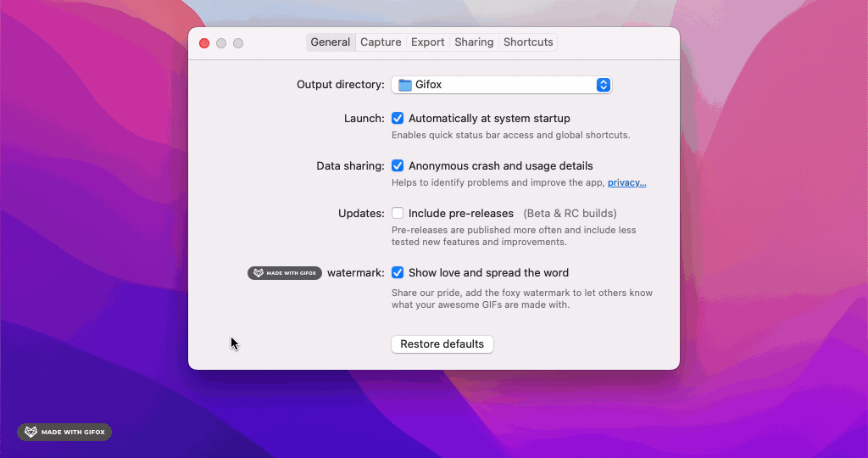This screenshot has width=868, height=458.
Task: Go to the Sharing tab
Action: tap(474, 42)
